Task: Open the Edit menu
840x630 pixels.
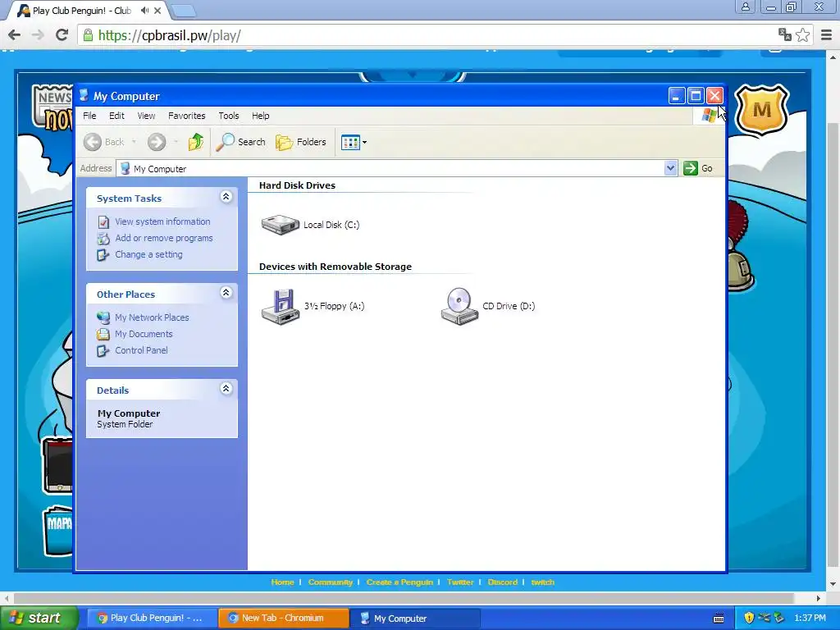Action: tap(116, 116)
